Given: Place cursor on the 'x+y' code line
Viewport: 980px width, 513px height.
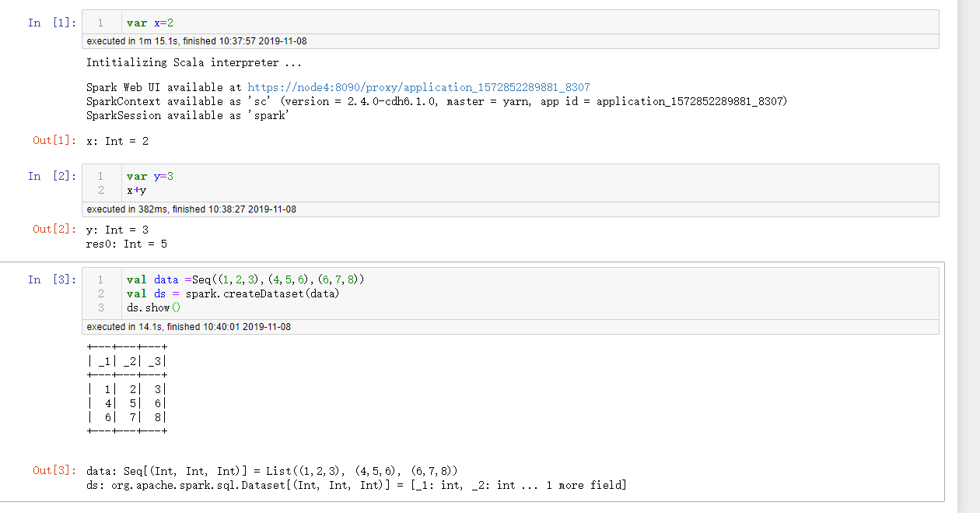Looking at the screenshot, I should 137,191.
